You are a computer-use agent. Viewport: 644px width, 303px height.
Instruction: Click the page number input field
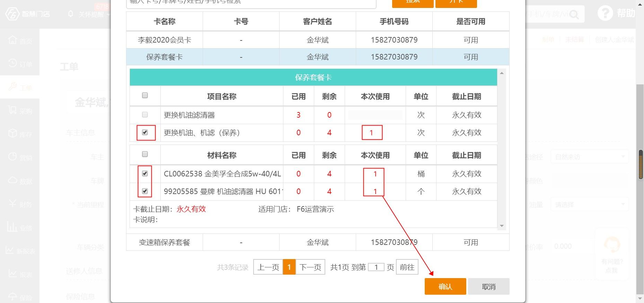tap(376, 267)
